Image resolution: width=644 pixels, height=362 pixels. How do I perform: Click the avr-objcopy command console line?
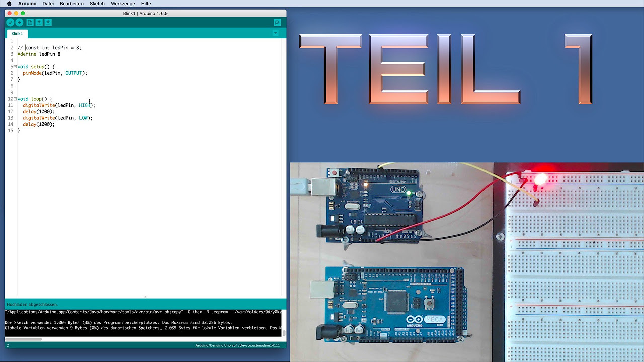143,312
